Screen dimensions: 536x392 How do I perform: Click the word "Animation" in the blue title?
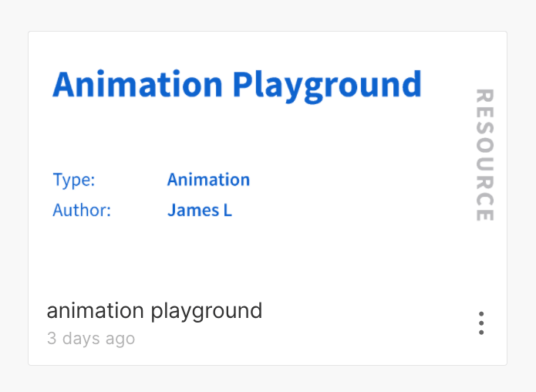tap(138, 84)
